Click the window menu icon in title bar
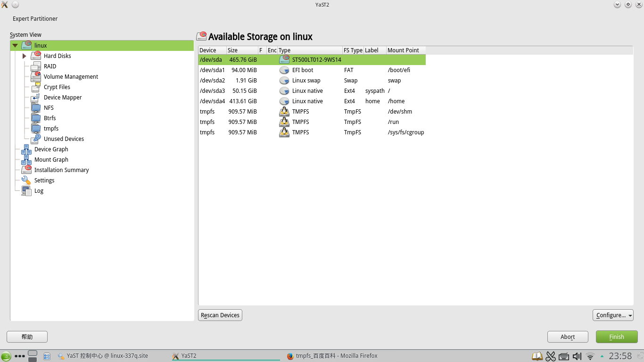Image resolution: width=644 pixels, height=362 pixels. 5,4
